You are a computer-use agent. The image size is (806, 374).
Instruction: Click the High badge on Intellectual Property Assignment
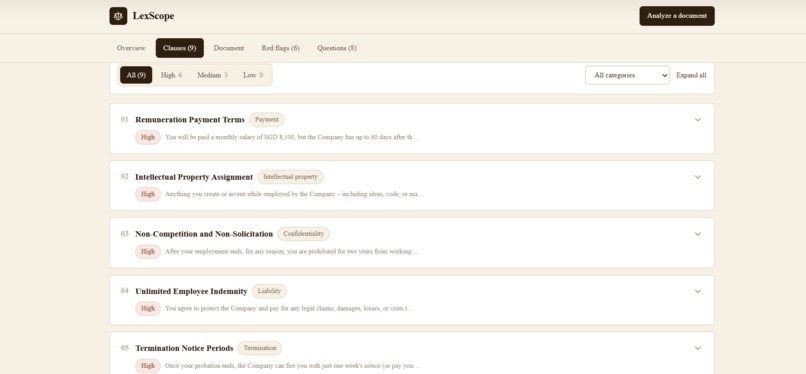(x=148, y=194)
